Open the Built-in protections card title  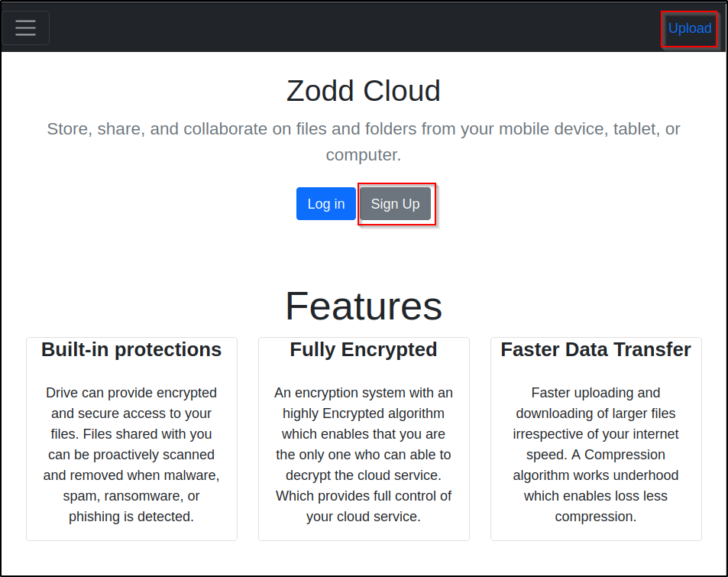coord(131,349)
